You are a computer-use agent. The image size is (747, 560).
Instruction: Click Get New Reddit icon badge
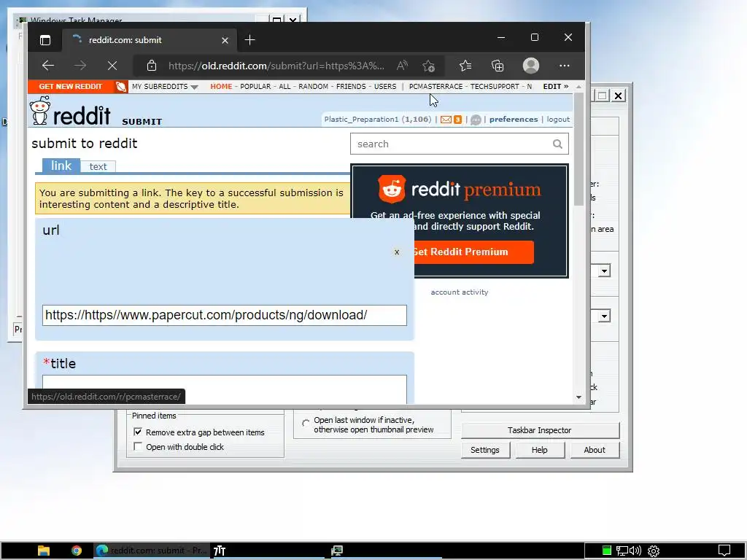[x=121, y=87]
